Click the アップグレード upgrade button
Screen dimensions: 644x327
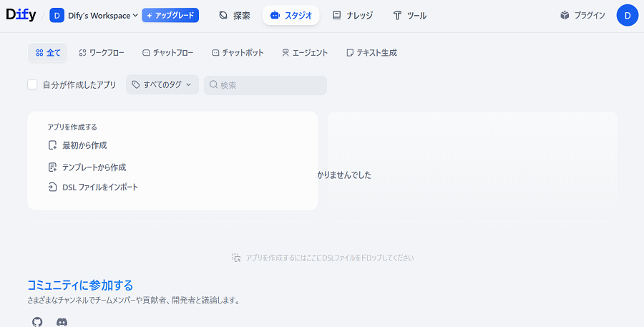[x=170, y=16]
